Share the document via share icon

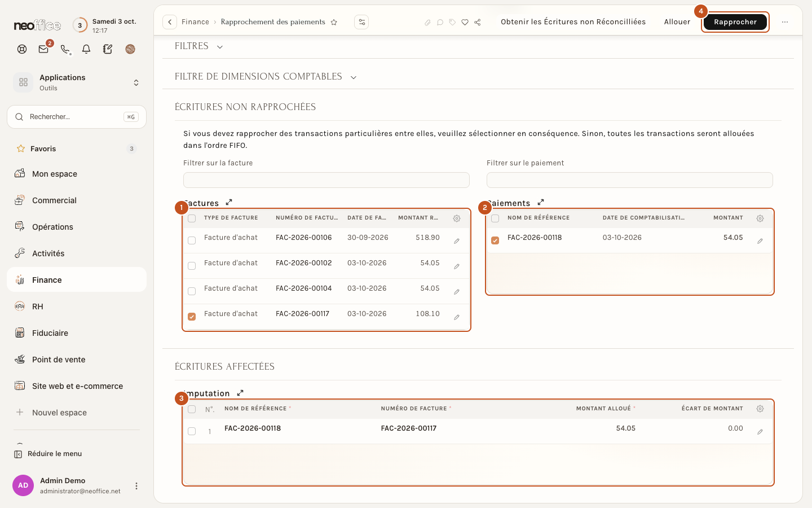[478, 23]
